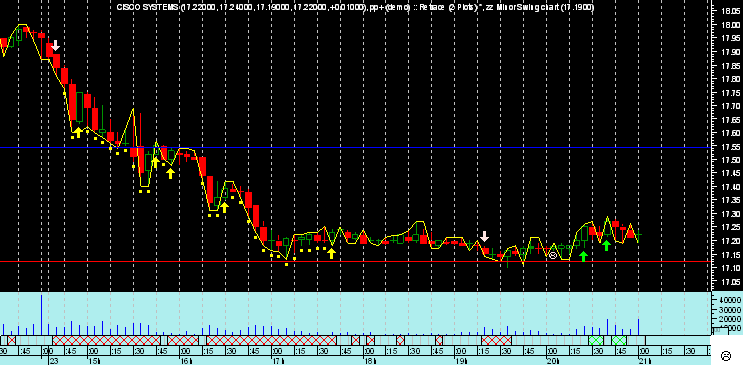The height and width of the screenshot is (365, 743).
Task: Select the blue horizontal line at 17.55
Action: point(355,147)
